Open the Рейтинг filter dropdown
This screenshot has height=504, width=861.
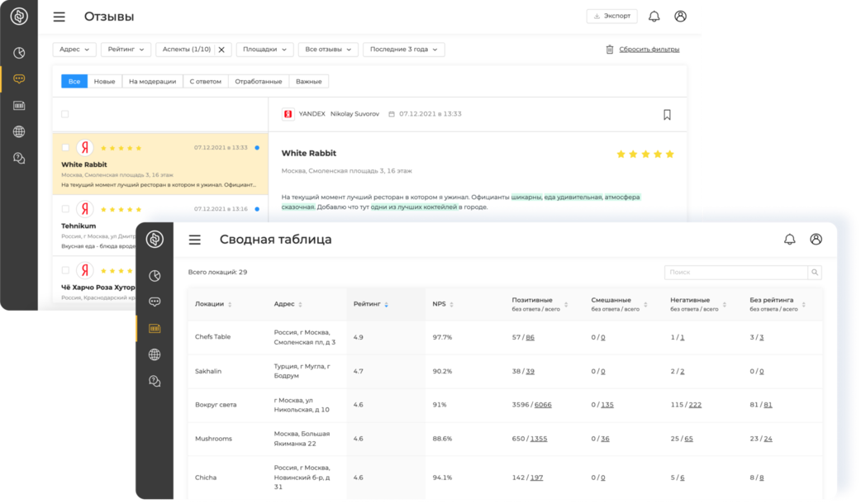pyautogui.click(x=126, y=50)
